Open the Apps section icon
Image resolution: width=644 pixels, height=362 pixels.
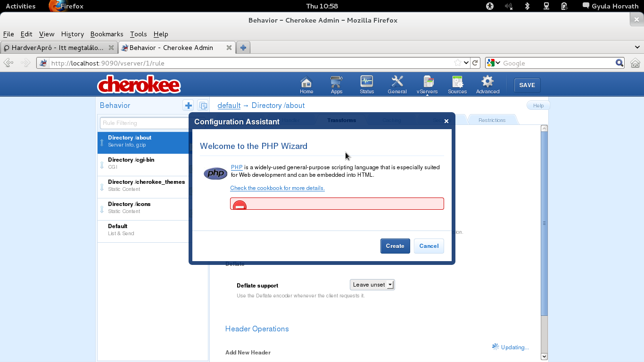337,85
